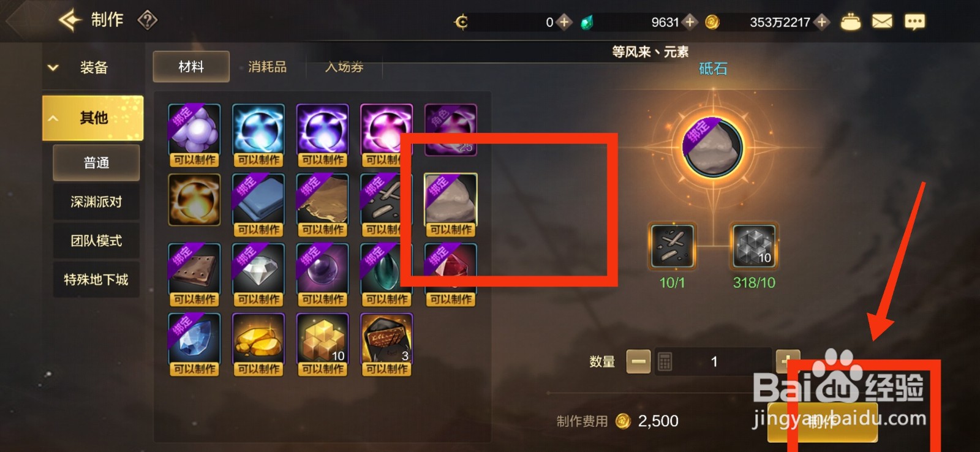Select the gold nugget material item

[x=258, y=344]
